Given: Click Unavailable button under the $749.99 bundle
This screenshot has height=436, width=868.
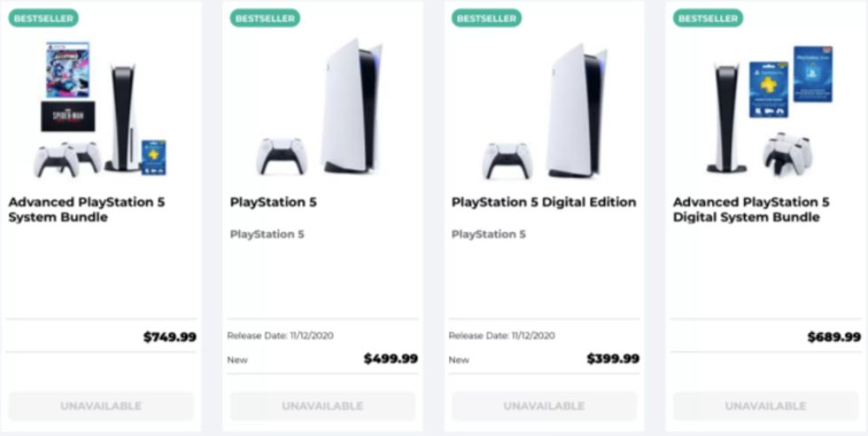Looking at the screenshot, I should click(101, 406).
